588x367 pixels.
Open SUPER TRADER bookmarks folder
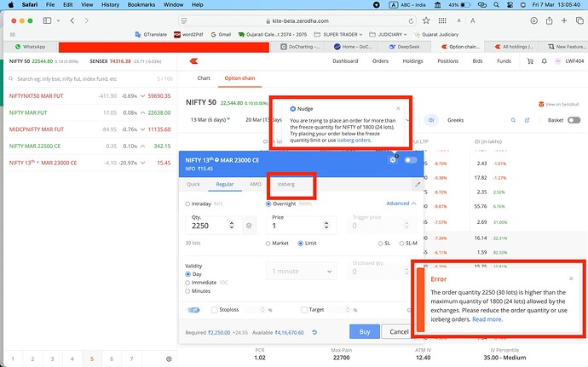click(338, 35)
